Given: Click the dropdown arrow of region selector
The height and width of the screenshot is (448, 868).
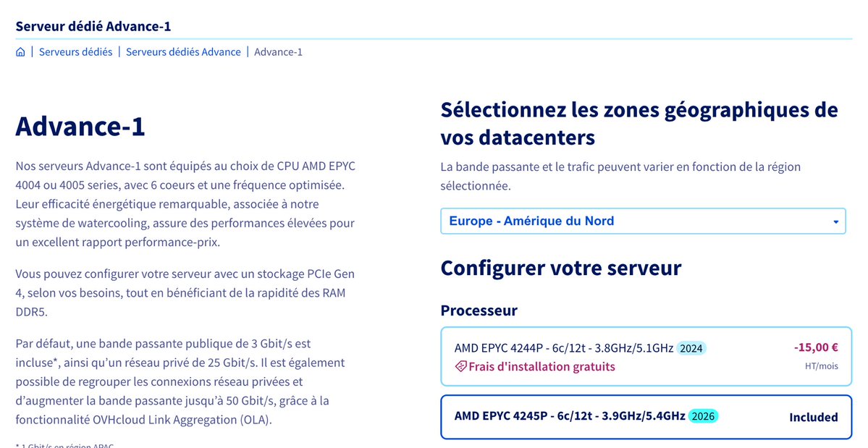Looking at the screenshot, I should (836, 221).
